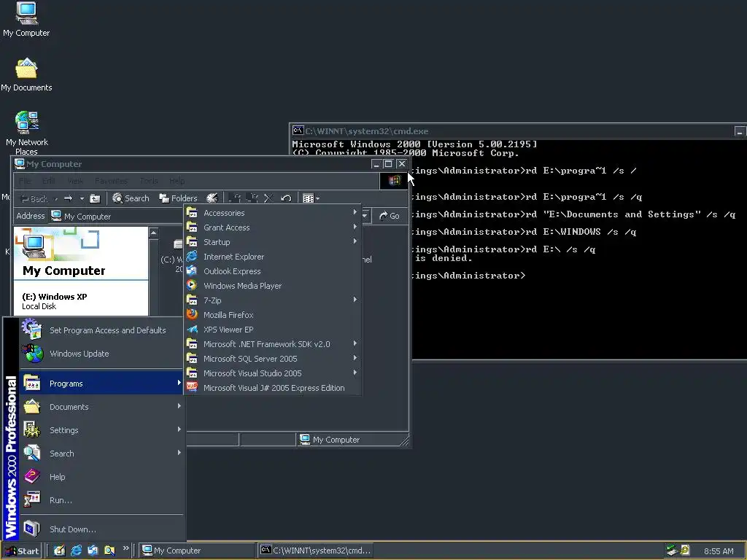Image resolution: width=747 pixels, height=560 pixels.
Task: Click the Back button in My Computer toolbar
Action: pyautogui.click(x=34, y=198)
